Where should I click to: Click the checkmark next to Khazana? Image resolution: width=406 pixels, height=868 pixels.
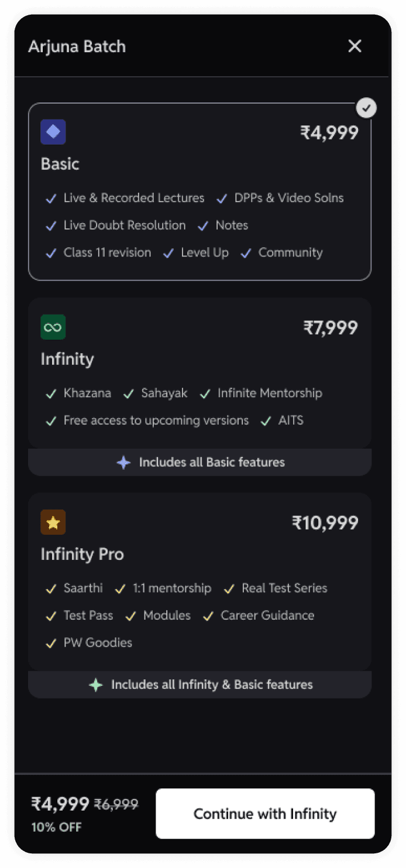coord(51,394)
